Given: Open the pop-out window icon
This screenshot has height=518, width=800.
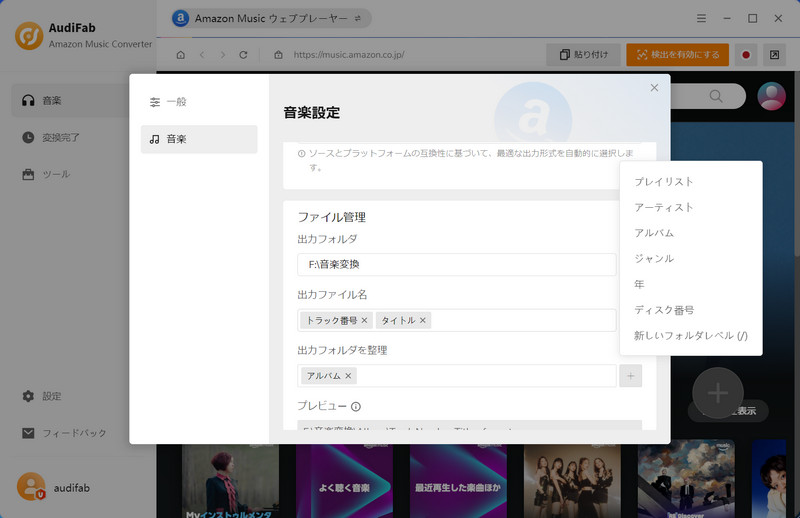Looking at the screenshot, I should click(x=774, y=55).
